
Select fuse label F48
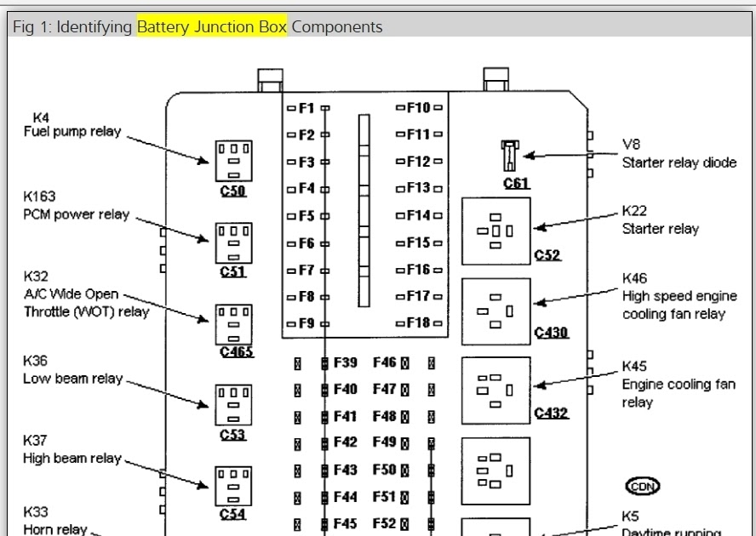pyautogui.click(x=385, y=416)
